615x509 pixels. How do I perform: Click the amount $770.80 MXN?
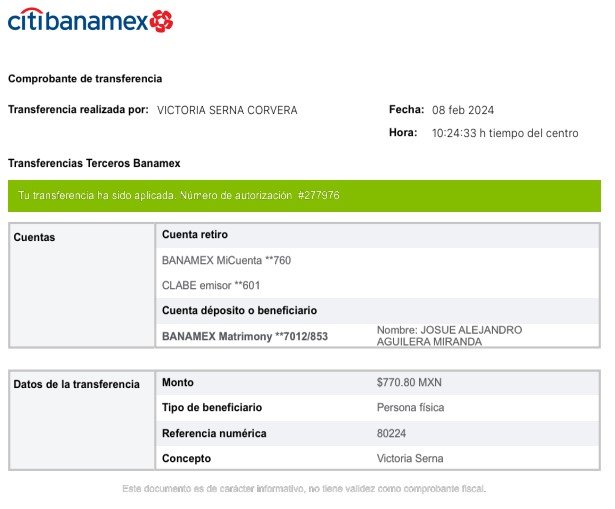pyautogui.click(x=410, y=383)
